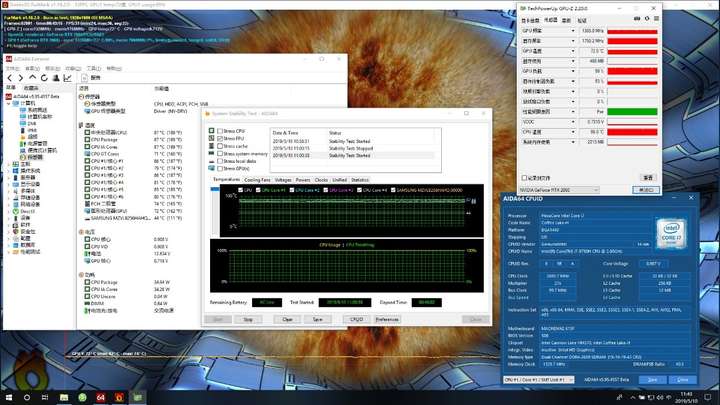Click Stress CPU chip icon in stability test
The height and width of the screenshot is (405, 720).
(212, 131)
